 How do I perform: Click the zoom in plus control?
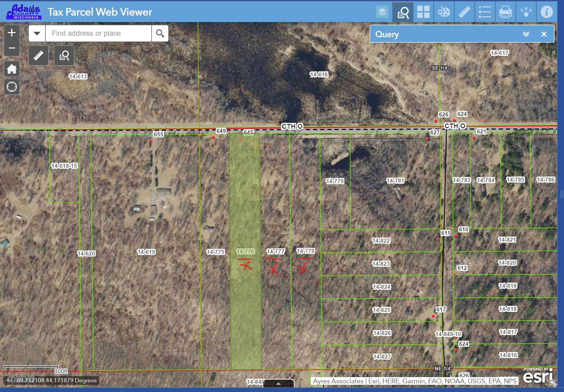click(12, 32)
